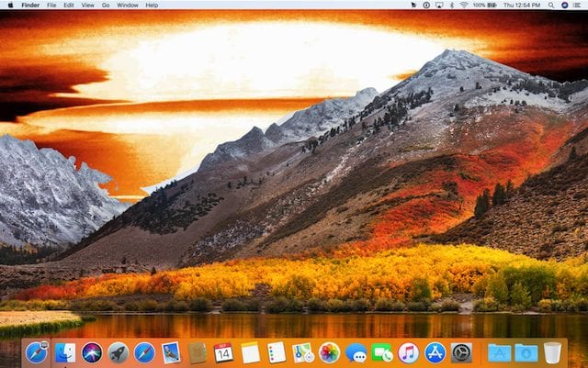Screen dimensions: 588x368
Task: Open Launchpad in the dock
Action: [118, 352]
